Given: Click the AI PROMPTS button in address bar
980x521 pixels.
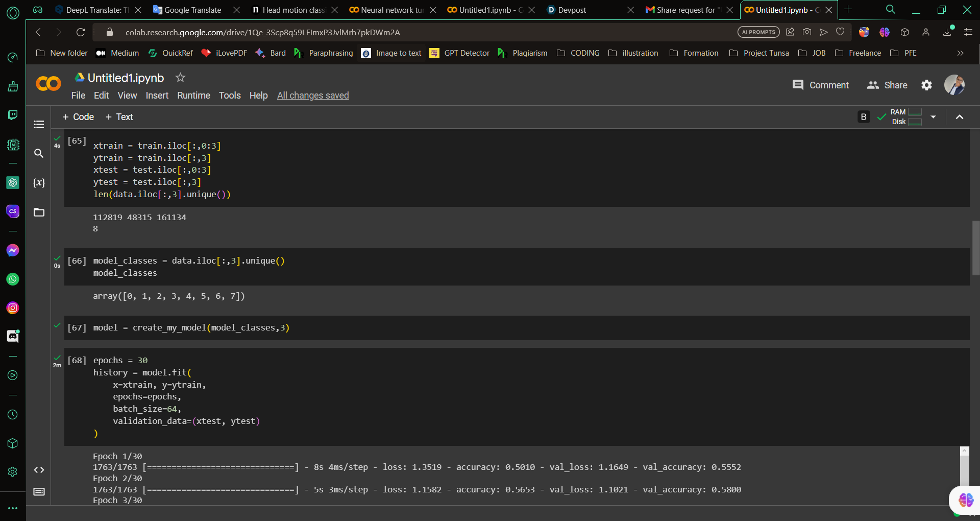Looking at the screenshot, I should point(758,32).
